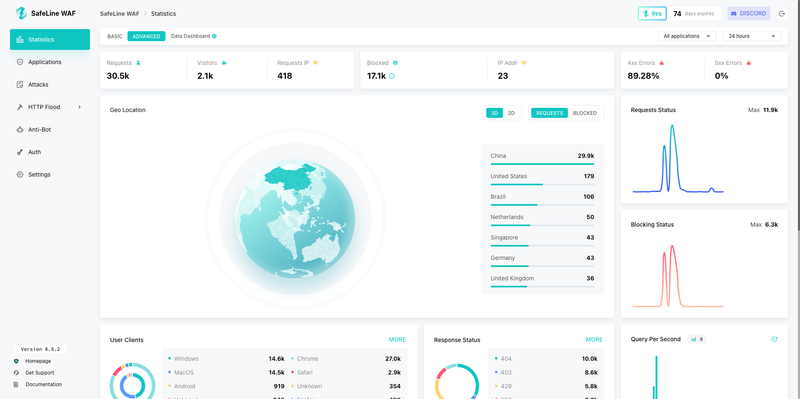Click the logout icon at top right
Viewport: 800px width, 399px height.
[782, 14]
